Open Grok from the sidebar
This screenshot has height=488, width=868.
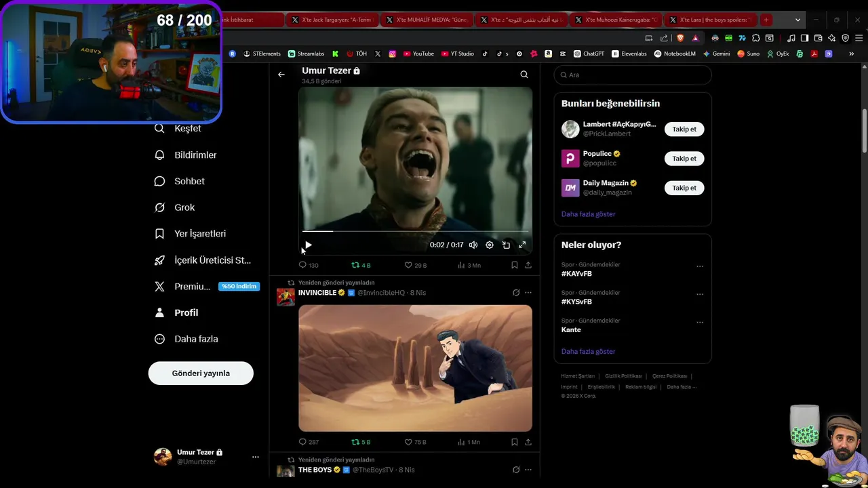(x=175, y=207)
